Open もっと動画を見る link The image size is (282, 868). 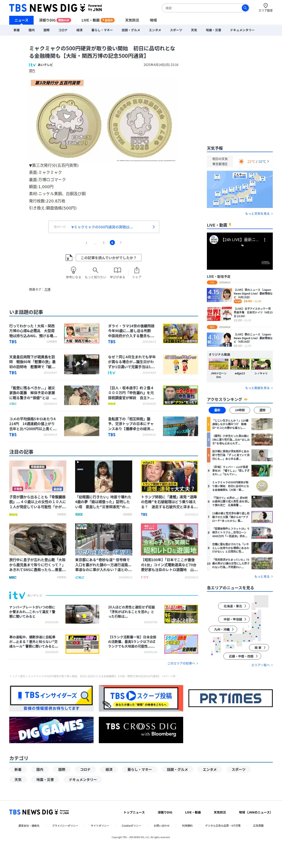pos(259,388)
